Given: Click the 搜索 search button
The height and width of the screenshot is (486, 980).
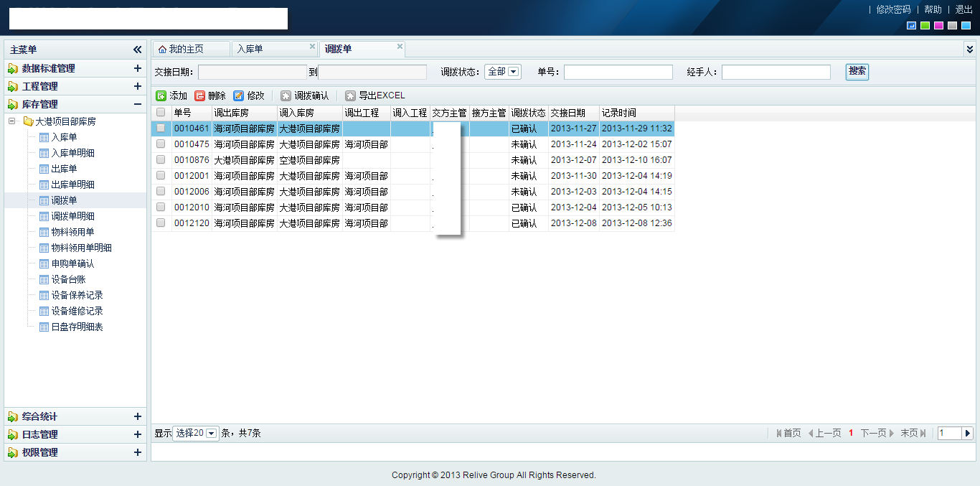Looking at the screenshot, I should 857,72.
